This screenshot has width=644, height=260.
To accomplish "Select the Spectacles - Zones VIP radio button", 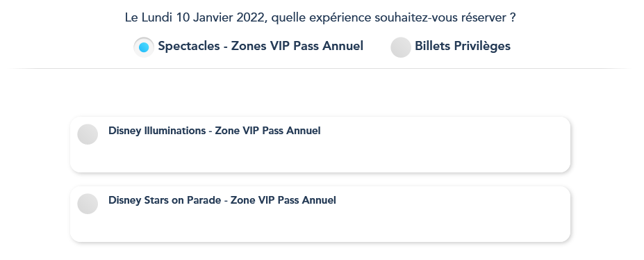I will [144, 47].
